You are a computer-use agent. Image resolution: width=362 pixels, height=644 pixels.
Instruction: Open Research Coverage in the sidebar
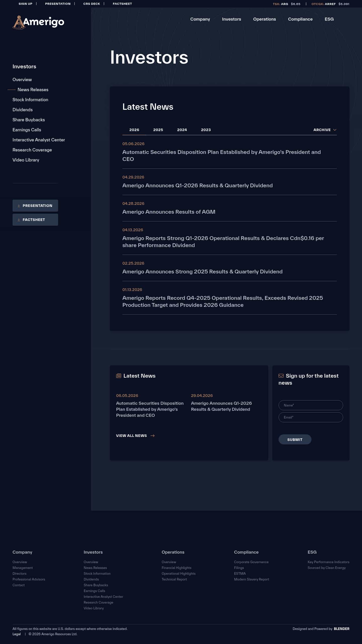pyautogui.click(x=32, y=150)
